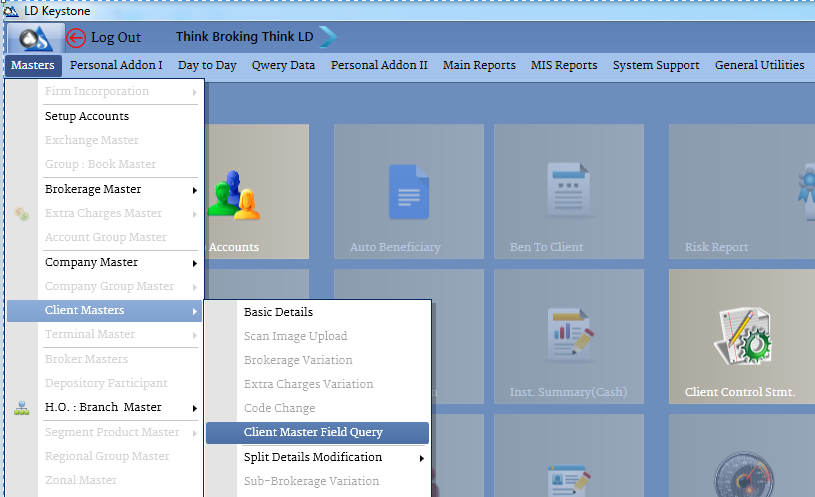The image size is (815, 497).
Task: Click the Accounts people icon tile
Action: [x=233, y=194]
